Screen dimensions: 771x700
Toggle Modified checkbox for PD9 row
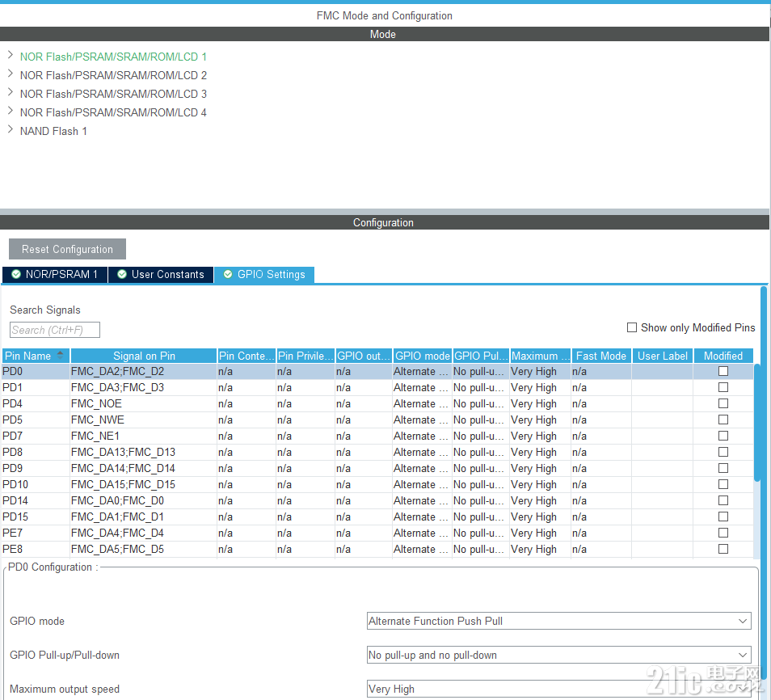pos(723,468)
